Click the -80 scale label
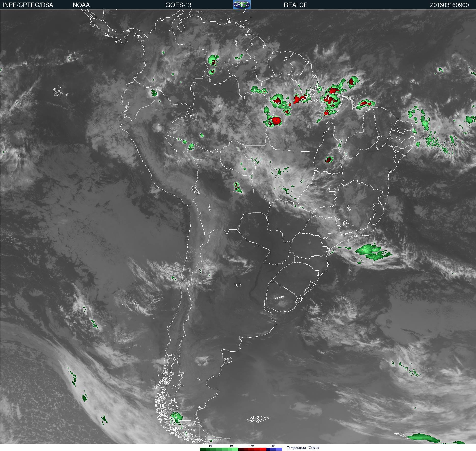This screenshot has height=451, width=476. [x=272, y=446]
